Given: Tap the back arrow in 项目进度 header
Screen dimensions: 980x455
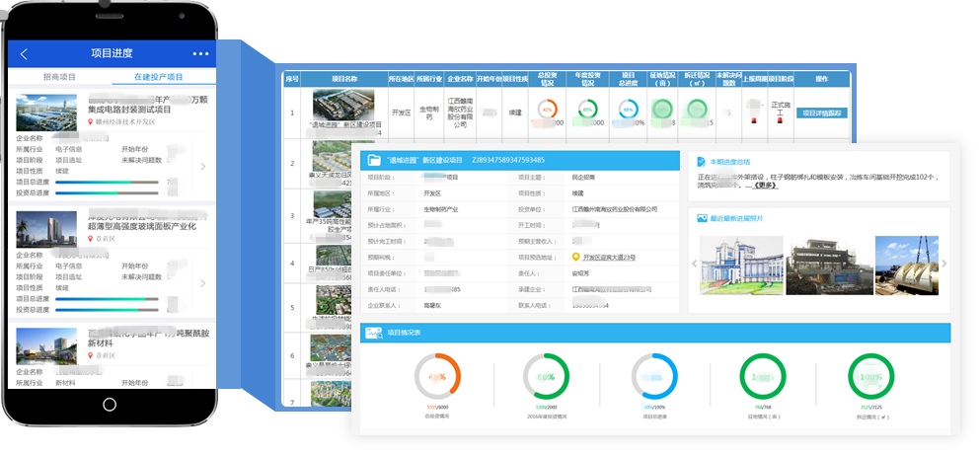Looking at the screenshot, I should pyautogui.click(x=24, y=54).
